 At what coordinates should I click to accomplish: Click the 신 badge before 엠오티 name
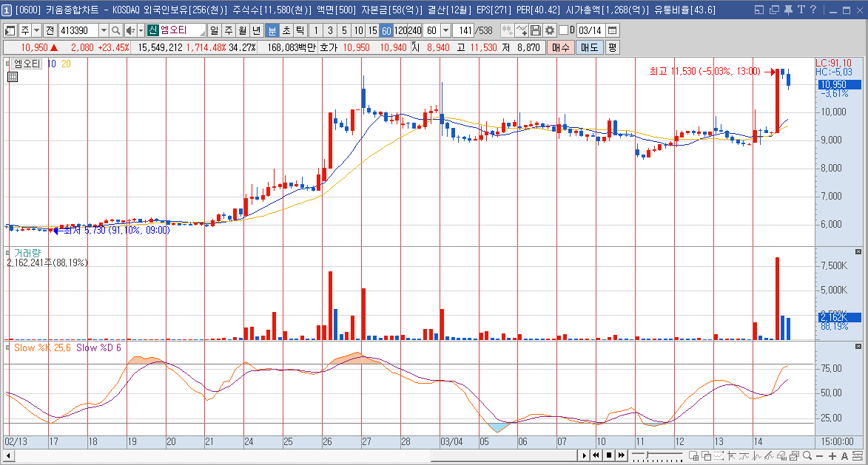[x=153, y=30]
